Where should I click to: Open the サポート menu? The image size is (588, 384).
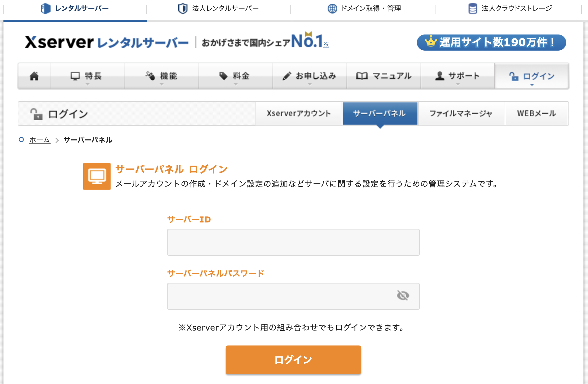[457, 76]
